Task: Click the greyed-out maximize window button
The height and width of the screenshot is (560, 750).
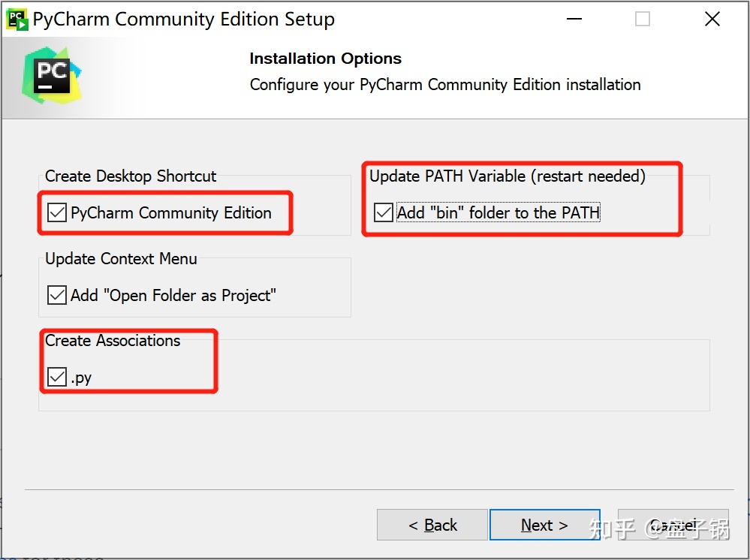Action: 643,19
